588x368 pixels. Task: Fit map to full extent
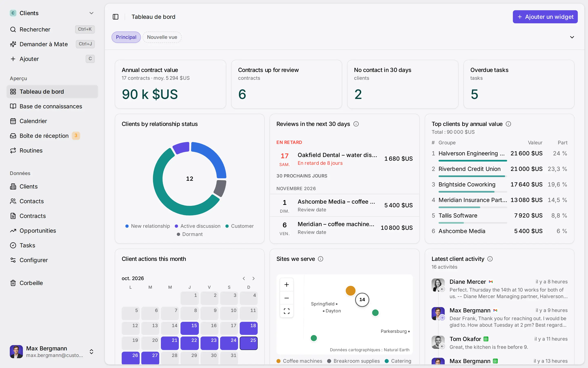[x=287, y=311]
